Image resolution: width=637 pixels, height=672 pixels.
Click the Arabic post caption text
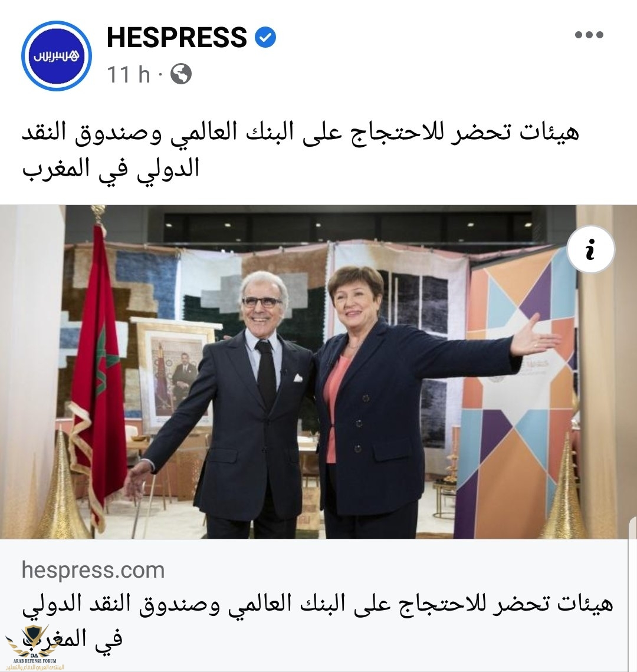pyautogui.click(x=300, y=150)
